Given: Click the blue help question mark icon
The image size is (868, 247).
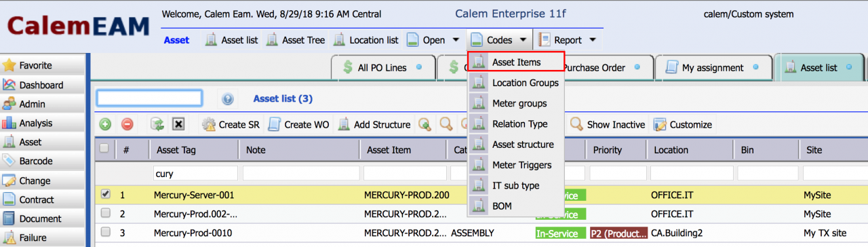Looking at the screenshot, I should (x=227, y=99).
